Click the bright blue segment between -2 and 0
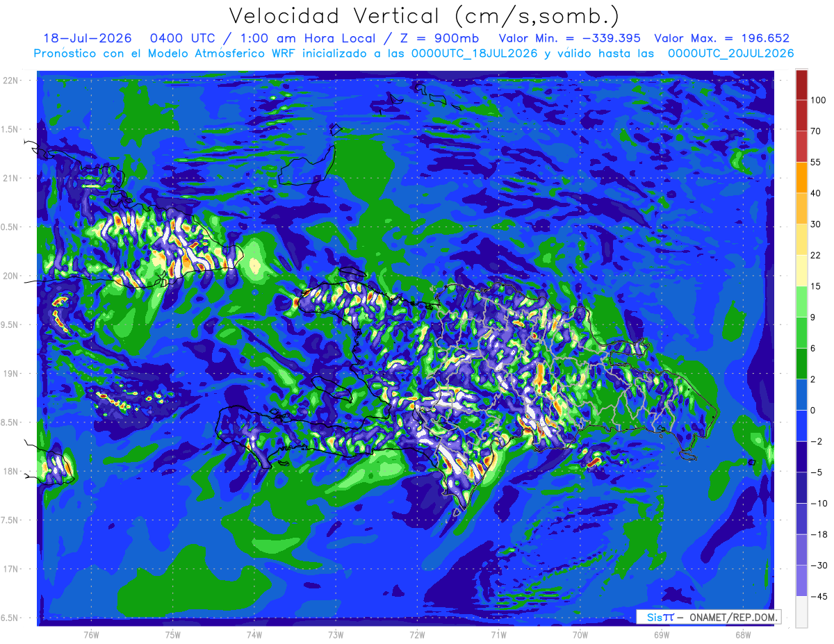The height and width of the screenshot is (644, 834). [801, 426]
